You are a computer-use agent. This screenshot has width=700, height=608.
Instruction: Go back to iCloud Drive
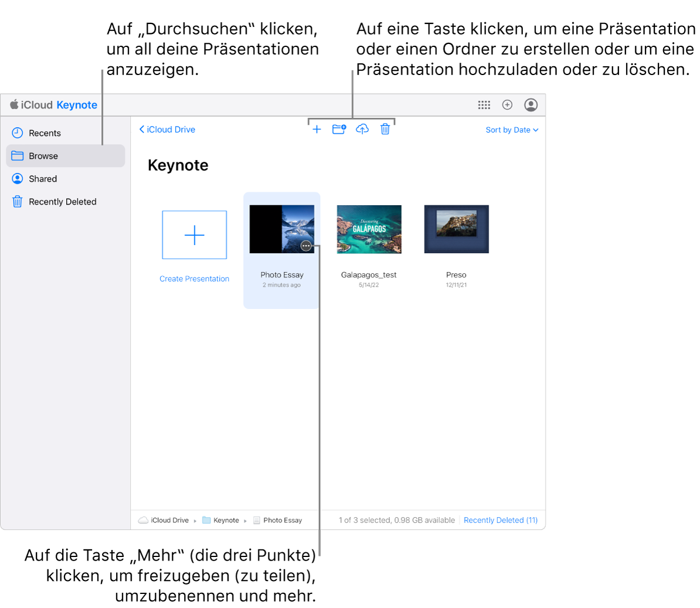[x=168, y=130]
